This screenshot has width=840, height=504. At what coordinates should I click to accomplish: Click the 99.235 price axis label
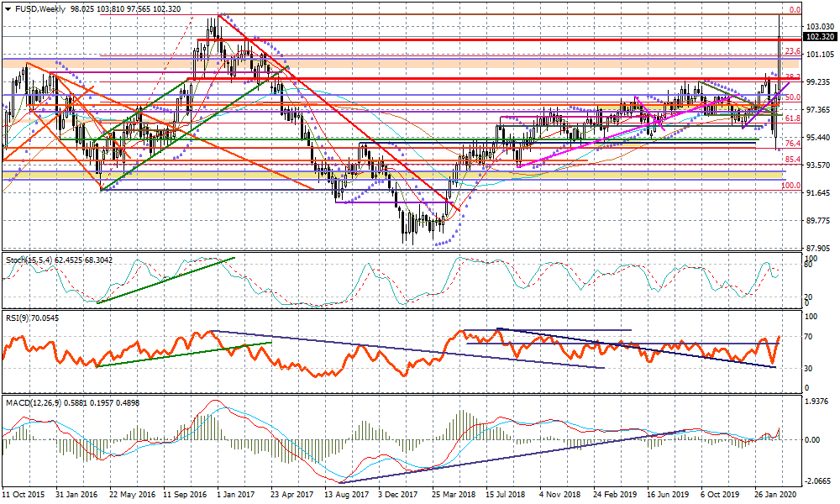820,82
